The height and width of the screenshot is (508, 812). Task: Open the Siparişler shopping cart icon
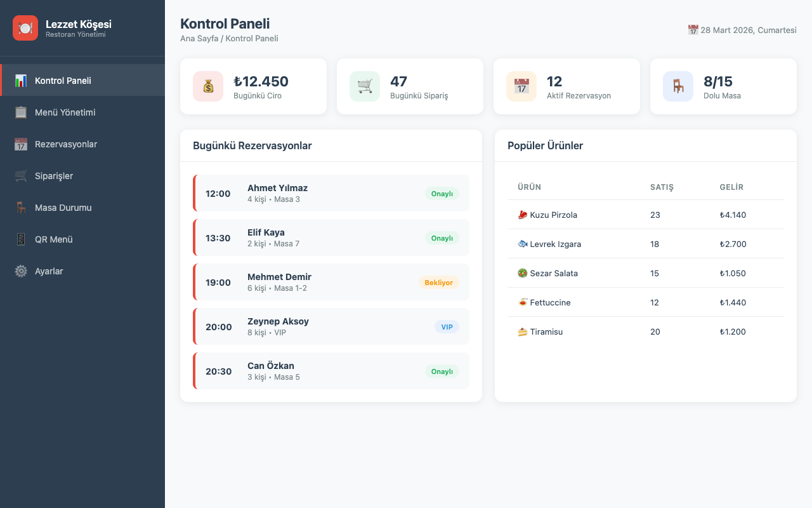pyautogui.click(x=21, y=176)
